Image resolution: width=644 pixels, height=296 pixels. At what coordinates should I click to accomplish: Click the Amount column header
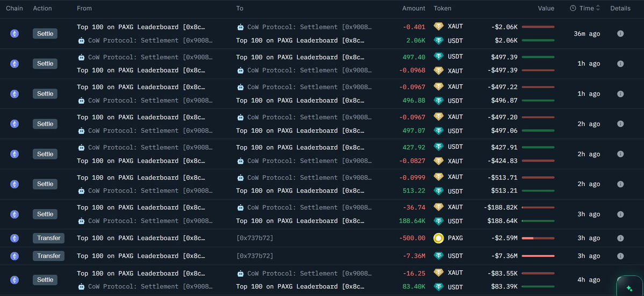414,8
